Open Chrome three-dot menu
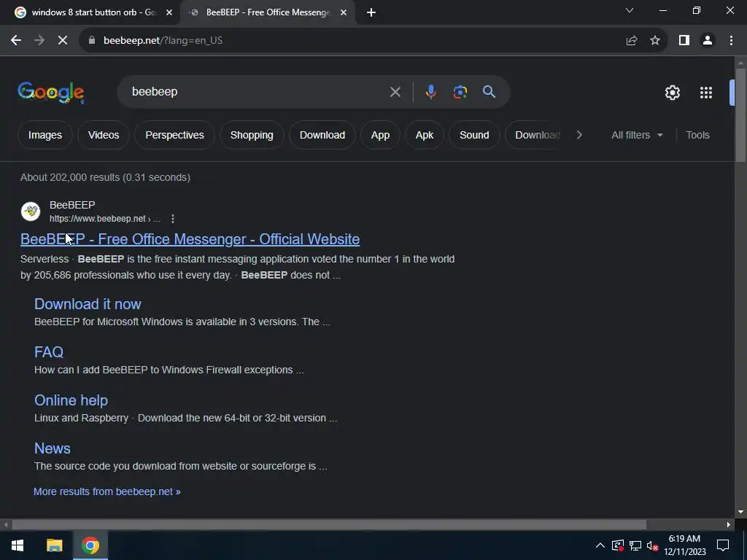This screenshot has width=747, height=560. tap(731, 41)
